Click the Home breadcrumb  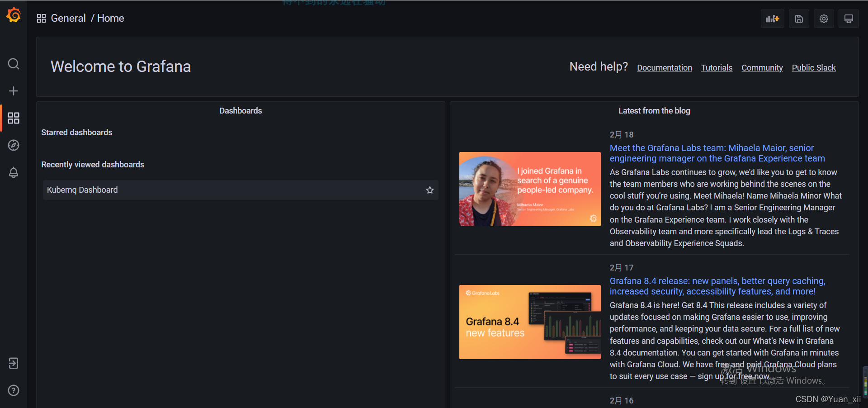point(110,18)
